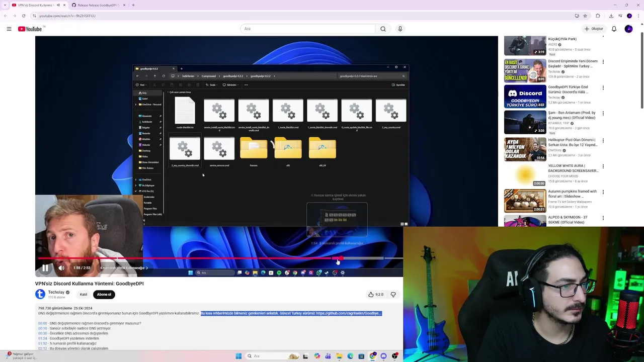The image size is (644, 362).
Task: Jump to chapter timestamp 01:52
Action: [42, 343]
